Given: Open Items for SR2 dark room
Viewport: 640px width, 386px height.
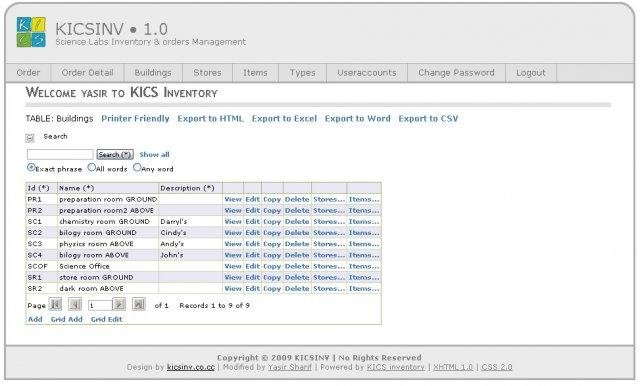Looking at the screenshot, I should [x=364, y=288].
